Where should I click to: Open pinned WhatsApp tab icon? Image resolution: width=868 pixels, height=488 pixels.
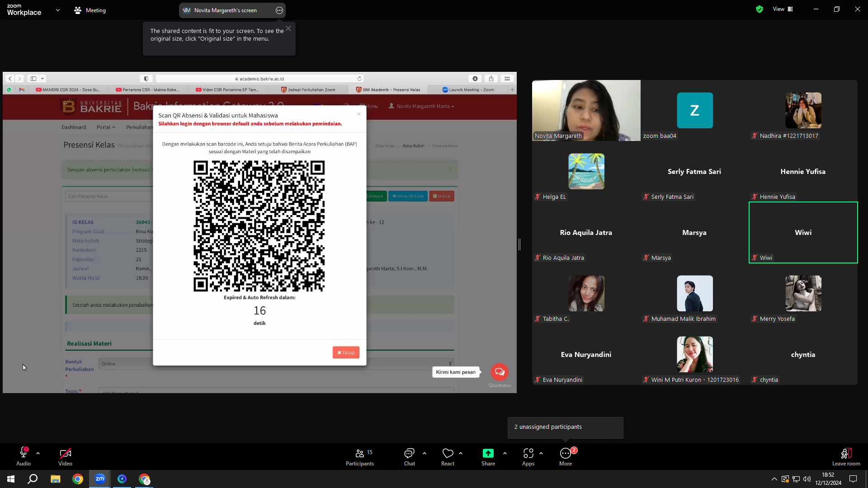pyautogui.click(x=9, y=90)
